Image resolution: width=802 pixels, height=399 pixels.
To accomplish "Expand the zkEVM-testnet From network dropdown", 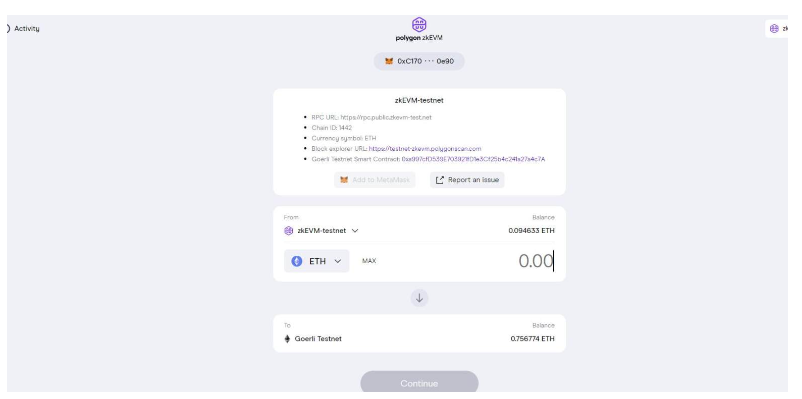I will pos(321,231).
